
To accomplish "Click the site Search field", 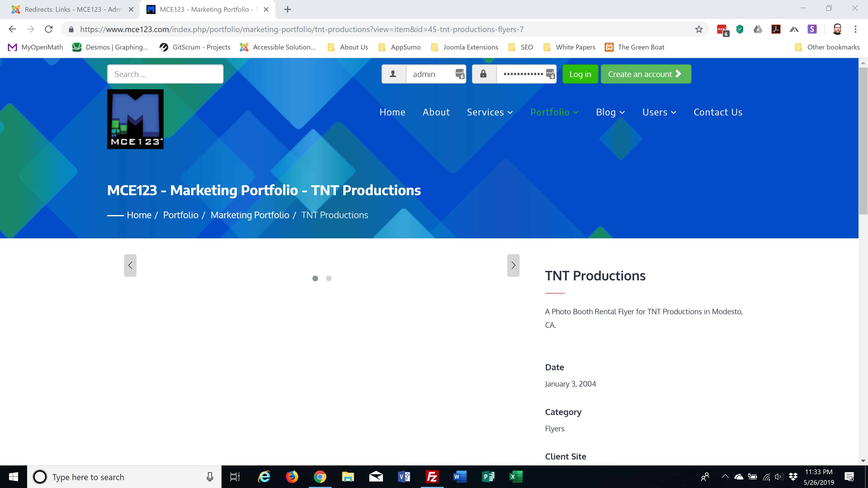I will click(165, 74).
